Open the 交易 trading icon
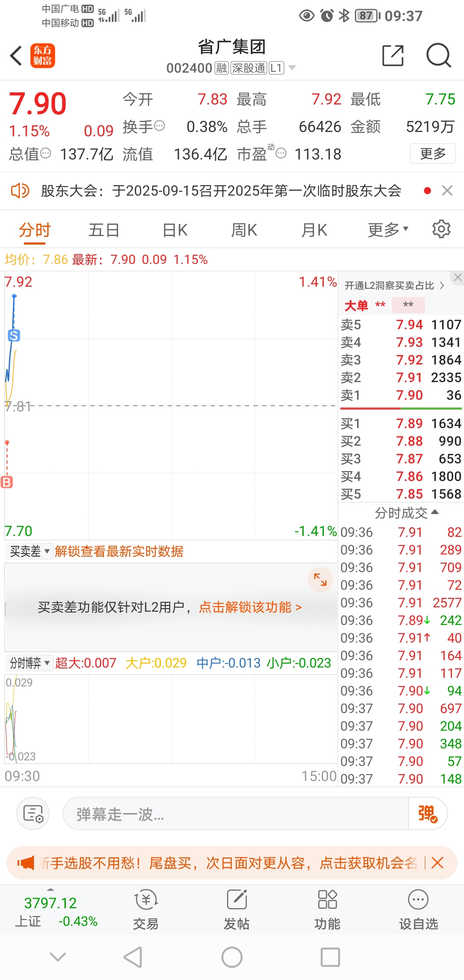 pyautogui.click(x=146, y=909)
